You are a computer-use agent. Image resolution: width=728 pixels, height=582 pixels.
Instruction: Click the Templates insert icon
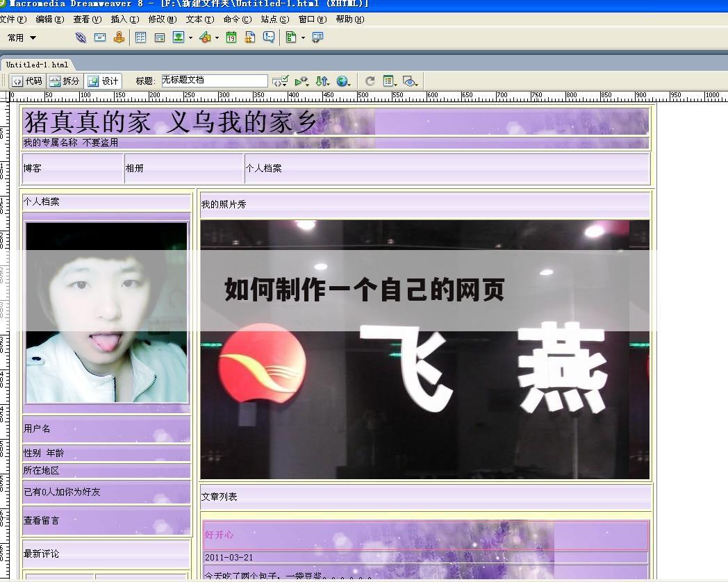(x=291, y=38)
